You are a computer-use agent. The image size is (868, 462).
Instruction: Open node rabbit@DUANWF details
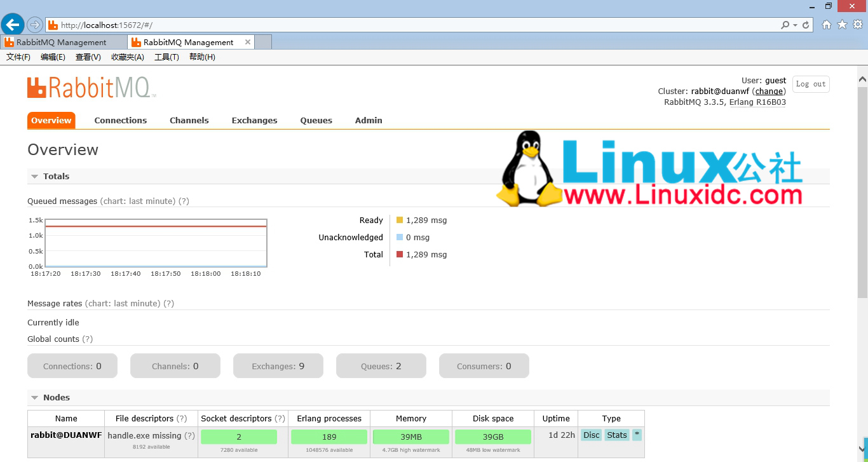(x=66, y=435)
